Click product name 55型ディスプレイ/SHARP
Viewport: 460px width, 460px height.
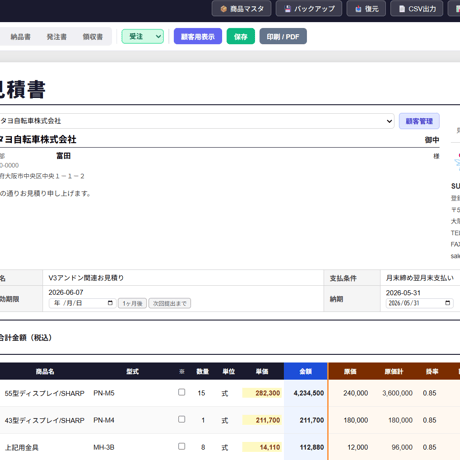44,393
